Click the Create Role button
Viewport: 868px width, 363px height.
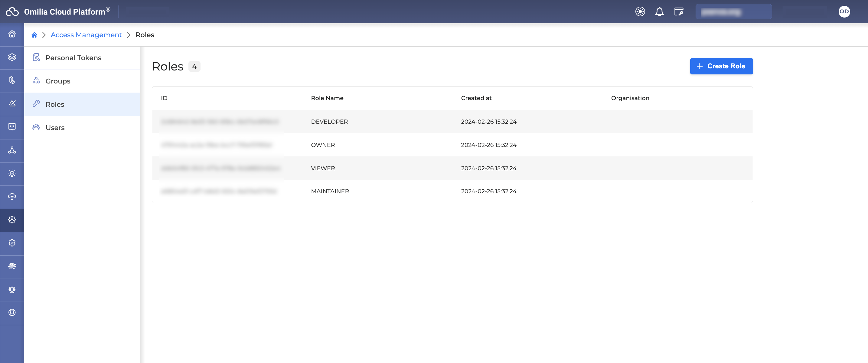pyautogui.click(x=721, y=66)
